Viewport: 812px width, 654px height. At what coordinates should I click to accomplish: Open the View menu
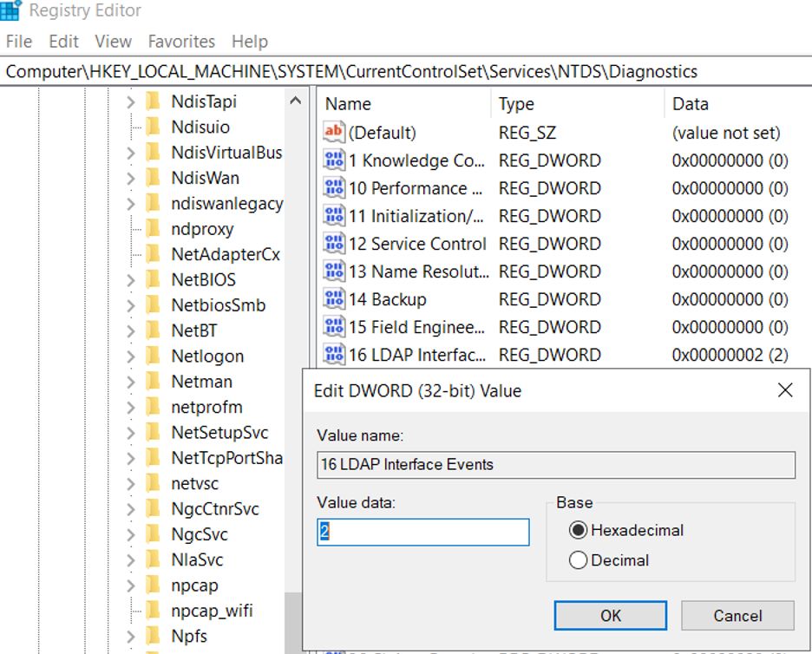(114, 42)
